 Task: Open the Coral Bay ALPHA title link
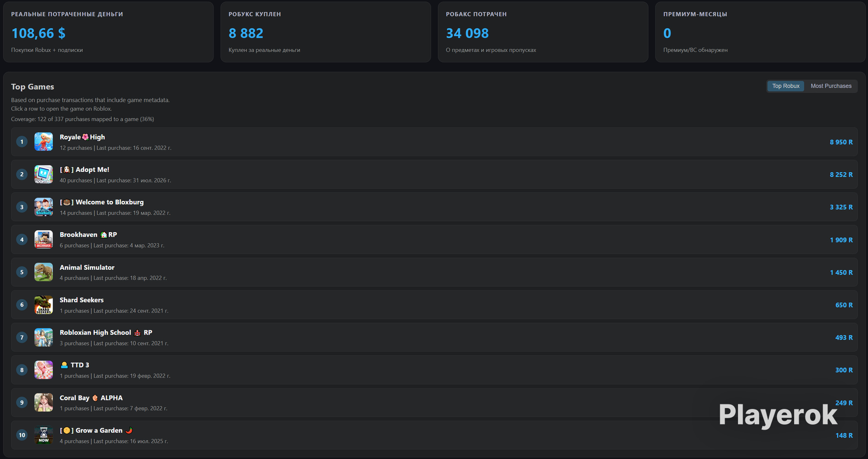point(91,397)
